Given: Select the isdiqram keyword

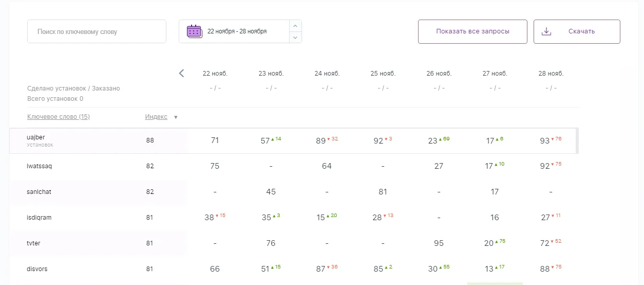Looking at the screenshot, I should [39, 218].
